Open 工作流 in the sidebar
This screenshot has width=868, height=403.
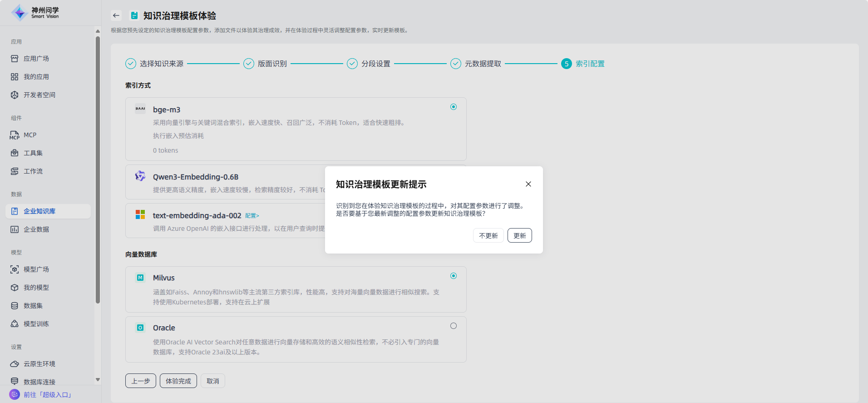[33, 171]
